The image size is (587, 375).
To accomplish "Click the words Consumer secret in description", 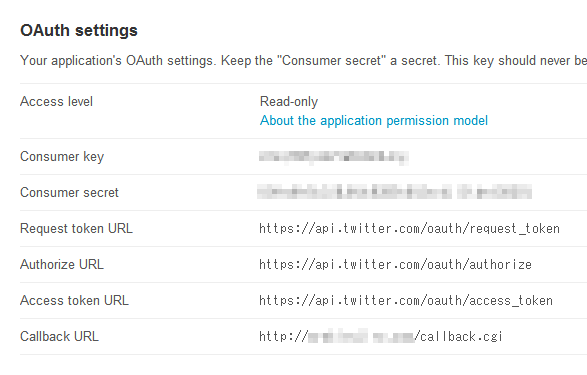I will tap(331, 60).
